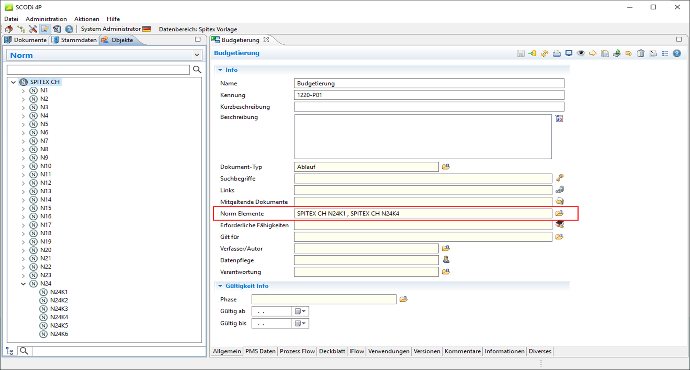Open folder icon for Norm Elemente
690x370 pixels.
(559, 213)
